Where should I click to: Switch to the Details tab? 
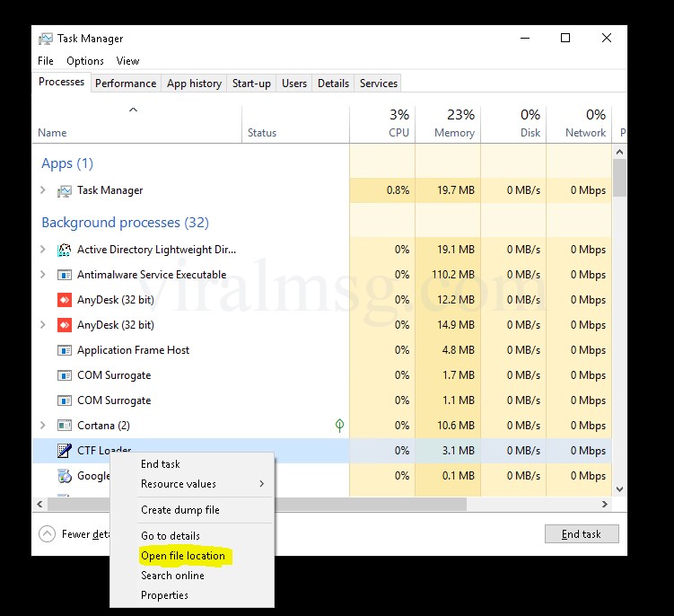(x=333, y=84)
